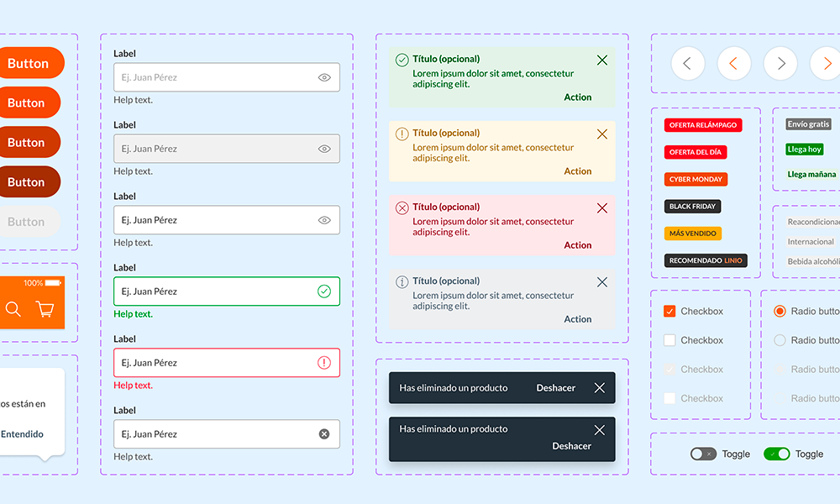Image resolution: width=840 pixels, height=504 pixels.
Task: Enable the gray Toggle switch
Action: pos(703,454)
